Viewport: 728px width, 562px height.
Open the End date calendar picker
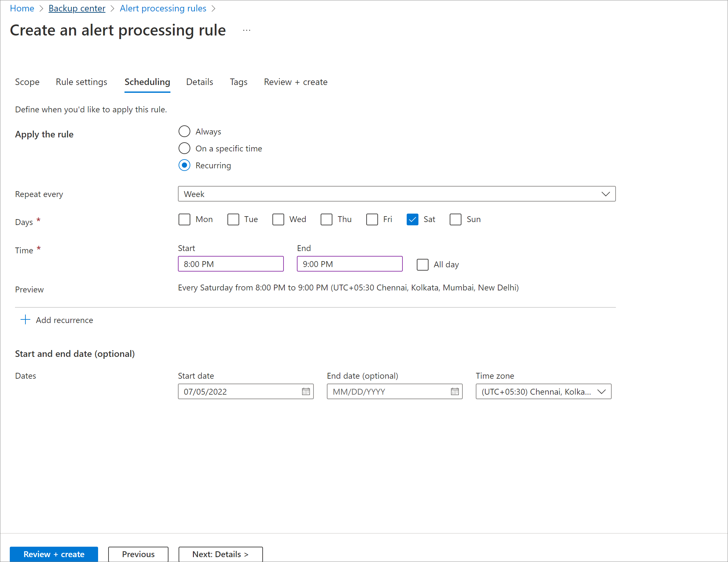click(x=454, y=391)
